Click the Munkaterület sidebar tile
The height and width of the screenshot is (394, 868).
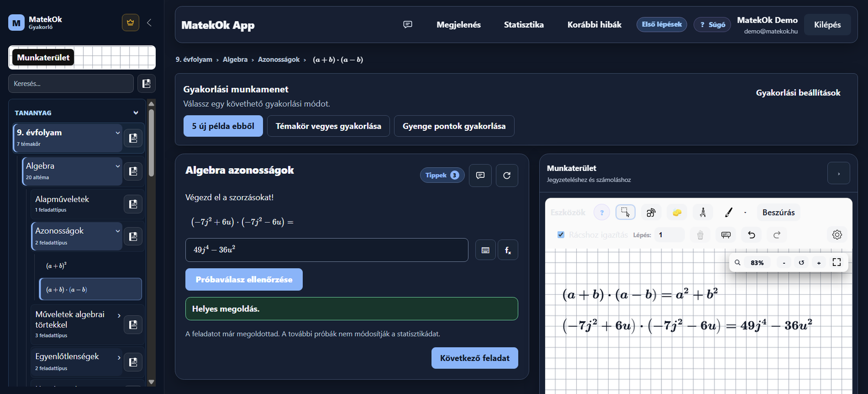pos(82,58)
